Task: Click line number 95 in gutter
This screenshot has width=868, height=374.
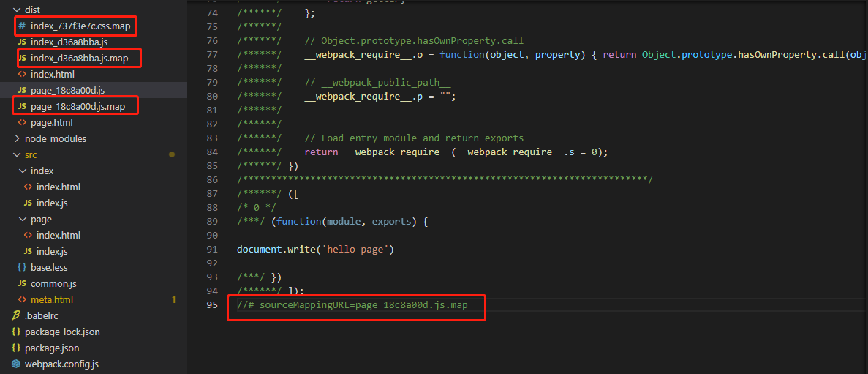Action: pos(212,305)
